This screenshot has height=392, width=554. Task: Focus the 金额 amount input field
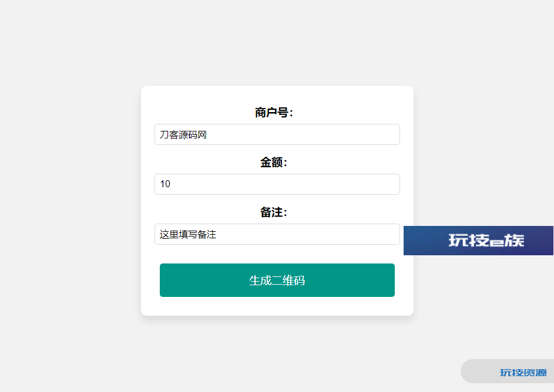pyautogui.click(x=277, y=184)
